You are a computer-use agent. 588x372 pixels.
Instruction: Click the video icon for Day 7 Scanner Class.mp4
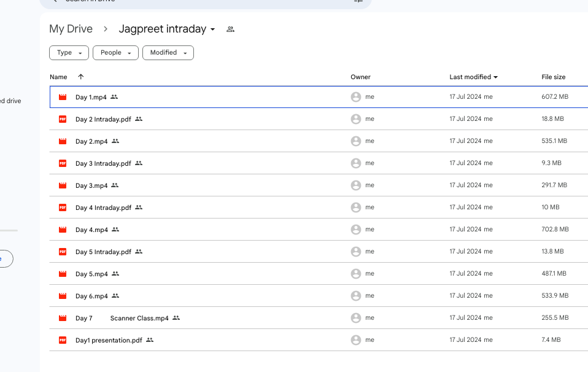coord(63,318)
